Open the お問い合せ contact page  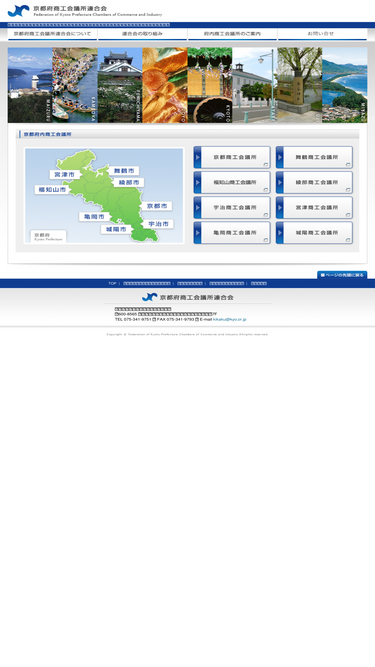click(322, 34)
